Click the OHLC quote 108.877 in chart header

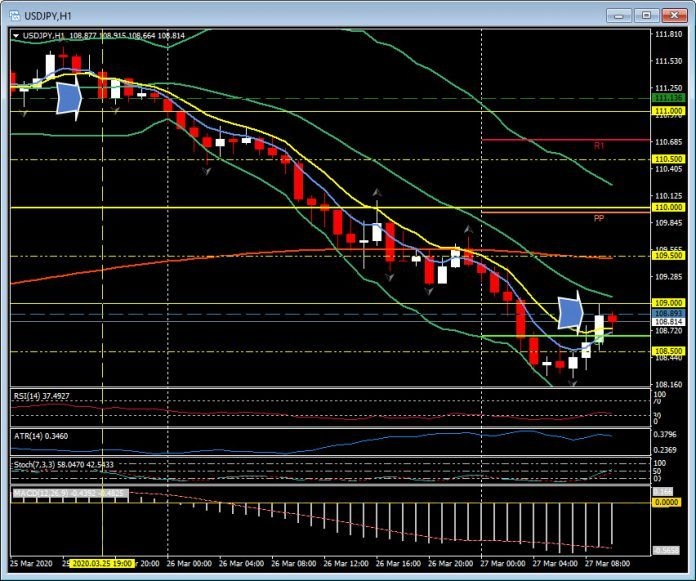pos(83,36)
